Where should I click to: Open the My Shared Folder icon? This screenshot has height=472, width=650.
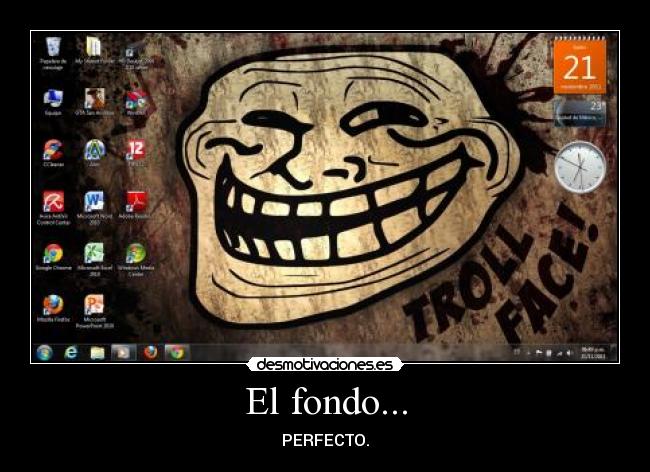coord(94,50)
